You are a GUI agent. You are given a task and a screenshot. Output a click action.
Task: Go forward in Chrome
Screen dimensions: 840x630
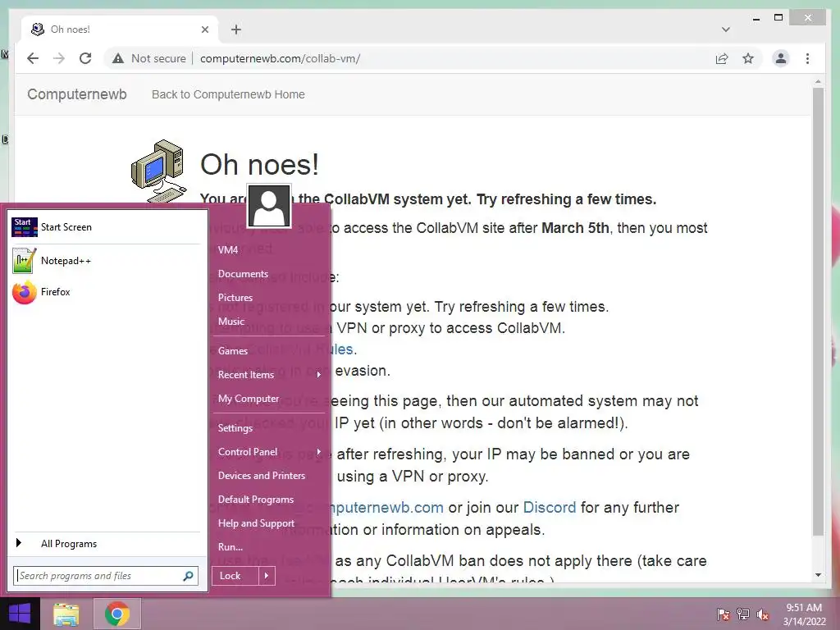pos(59,58)
